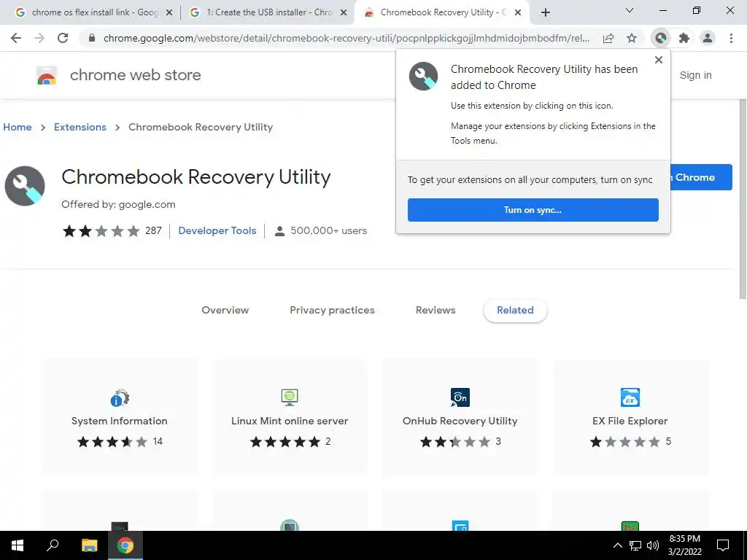747x560 pixels.
Task: Open Linux Mint online server icon
Action: (x=290, y=397)
